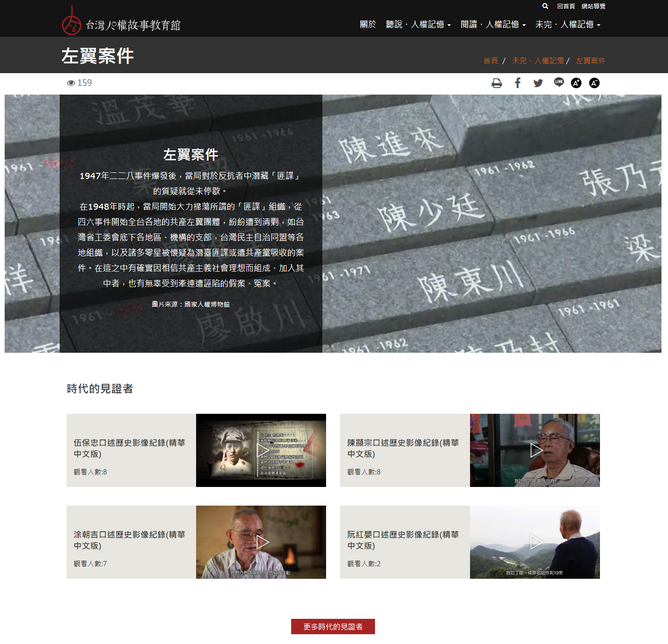Increase the font size with A+ icon
The height and width of the screenshot is (644, 668).
point(576,83)
